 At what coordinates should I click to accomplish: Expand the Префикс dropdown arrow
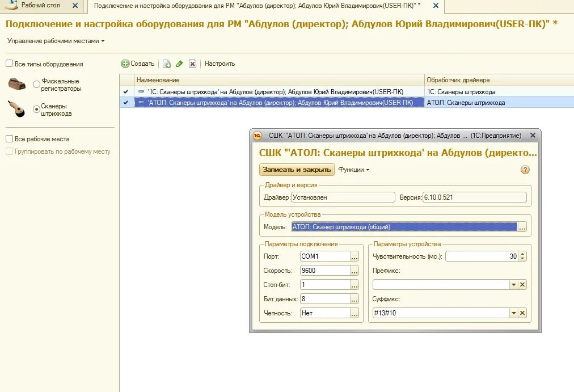[x=514, y=284]
